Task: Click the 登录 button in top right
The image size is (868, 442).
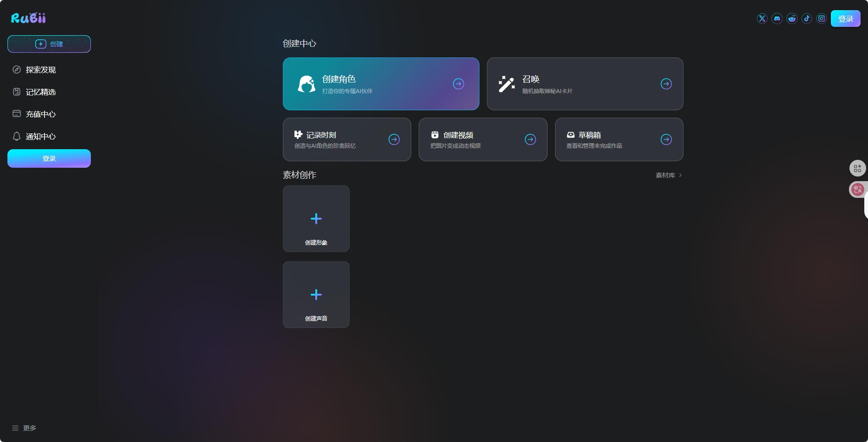Action: pyautogui.click(x=845, y=19)
